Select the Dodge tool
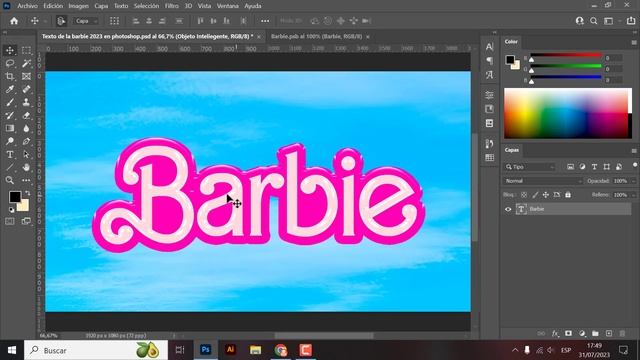Viewport: 640px width, 360px height. coord(10,142)
